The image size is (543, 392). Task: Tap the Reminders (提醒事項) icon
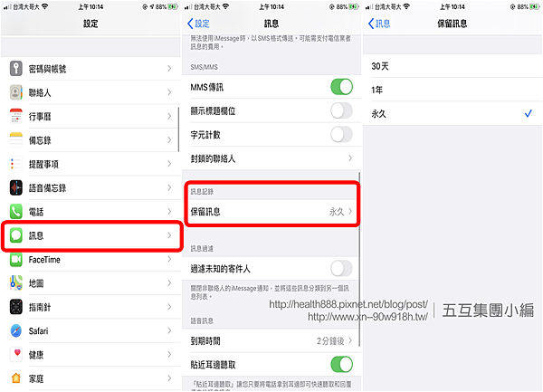(16, 164)
